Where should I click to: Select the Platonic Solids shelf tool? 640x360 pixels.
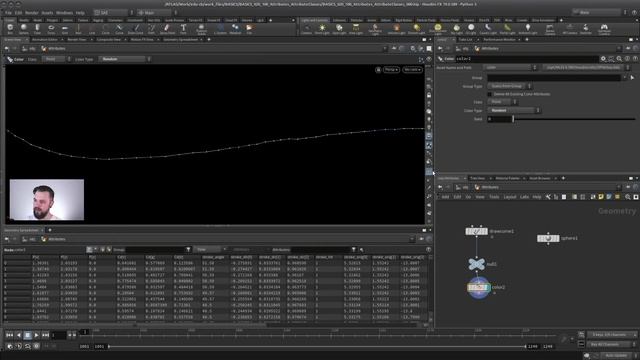(201, 29)
